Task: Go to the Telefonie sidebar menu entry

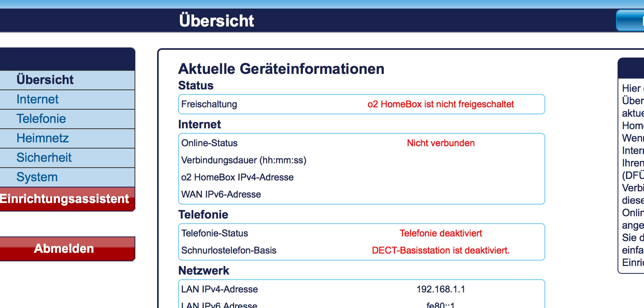Action: (67, 119)
